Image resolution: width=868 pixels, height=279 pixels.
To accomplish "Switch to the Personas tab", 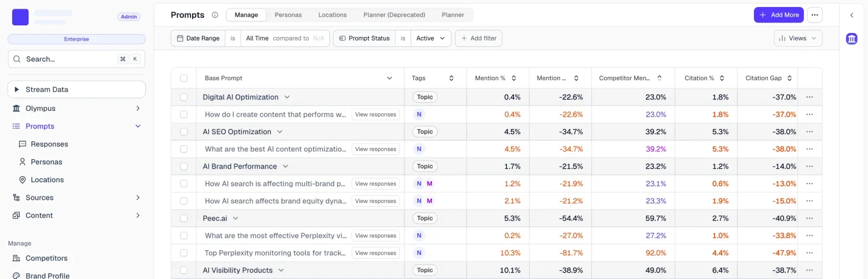I will click(x=288, y=15).
